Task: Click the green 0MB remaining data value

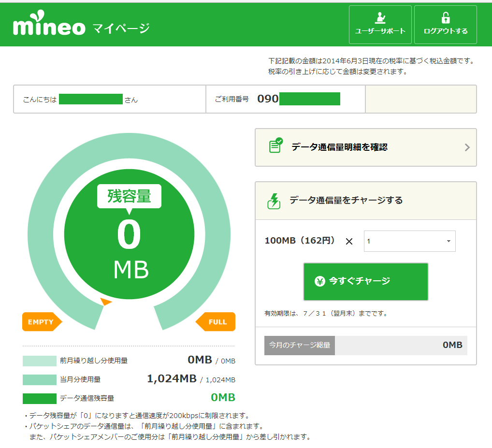Action: [x=223, y=397]
